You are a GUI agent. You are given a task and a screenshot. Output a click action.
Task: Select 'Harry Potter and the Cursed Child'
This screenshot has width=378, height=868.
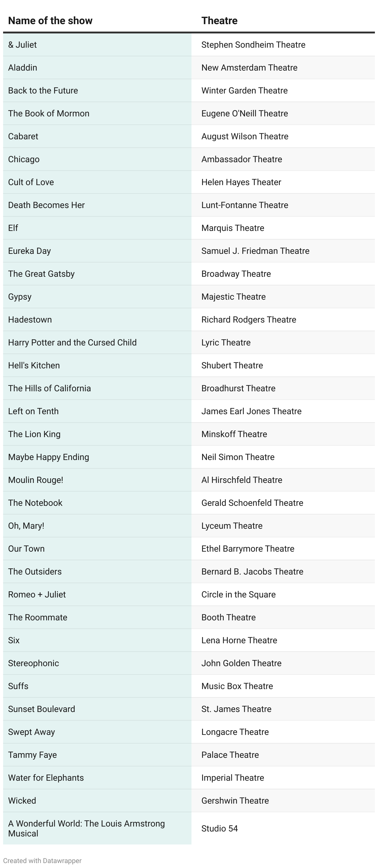click(72, 343)
